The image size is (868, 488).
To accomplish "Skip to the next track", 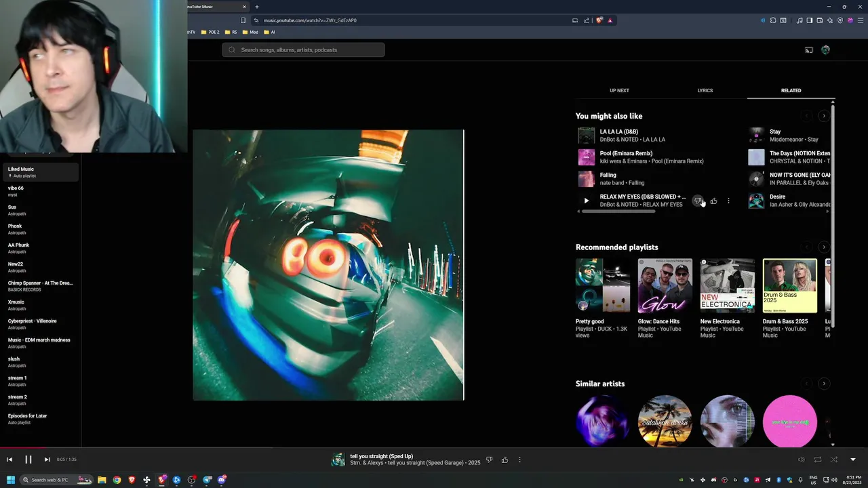I will point(47,460).
